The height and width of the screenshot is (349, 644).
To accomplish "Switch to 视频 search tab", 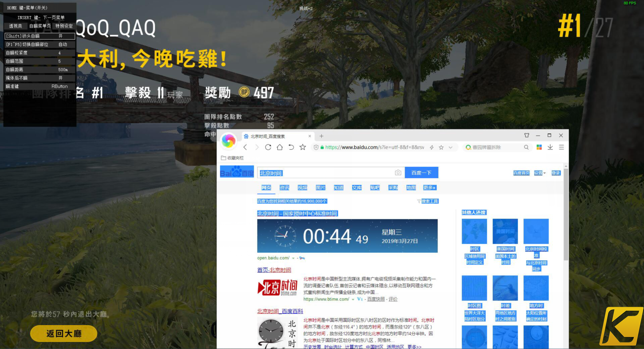I will pos(302,188).
